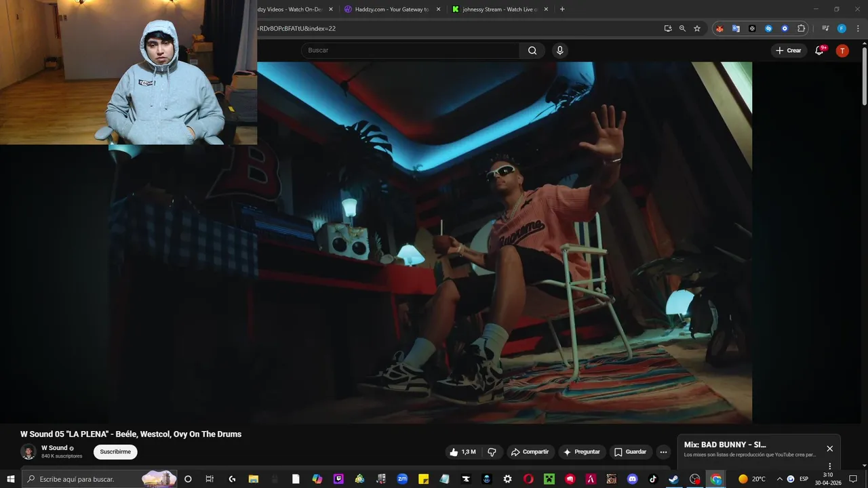Viewport: 868px width, 488px height.
Task: Click the Compartir share button
Action: [x=530, y=452]
